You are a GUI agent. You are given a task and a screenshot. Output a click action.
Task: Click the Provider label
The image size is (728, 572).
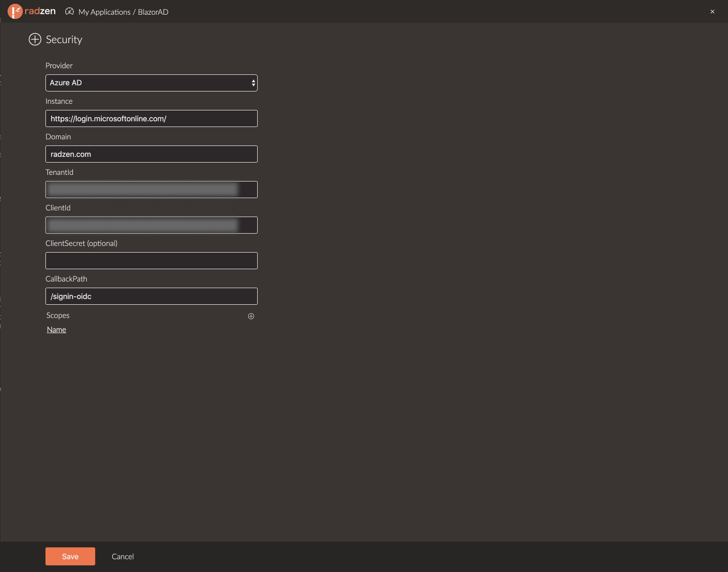[x=59, y=65]
